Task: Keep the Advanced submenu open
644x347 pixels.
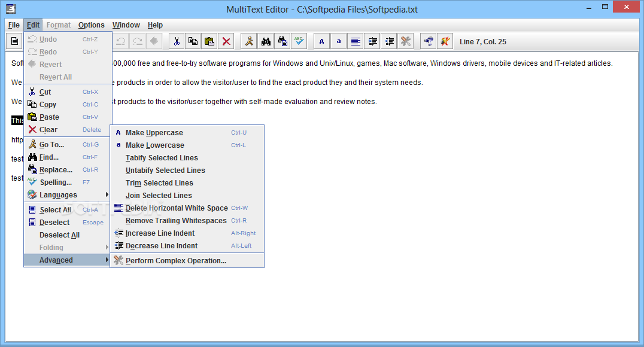Action: (x=68, y=260)
